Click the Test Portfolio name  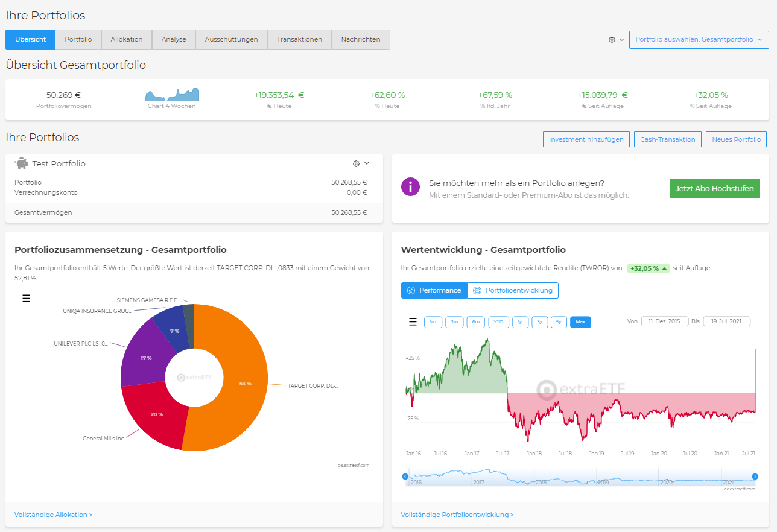point(59,163)
